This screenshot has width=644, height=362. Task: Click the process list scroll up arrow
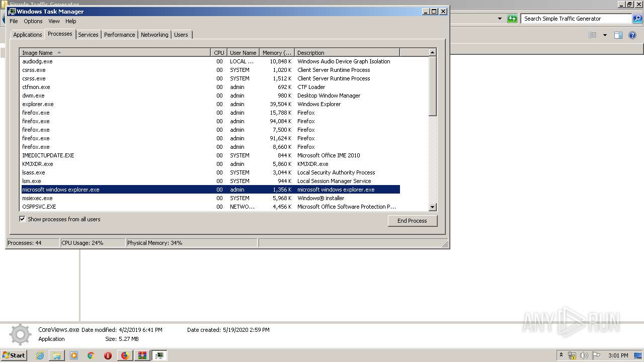(x=432, y=52)
